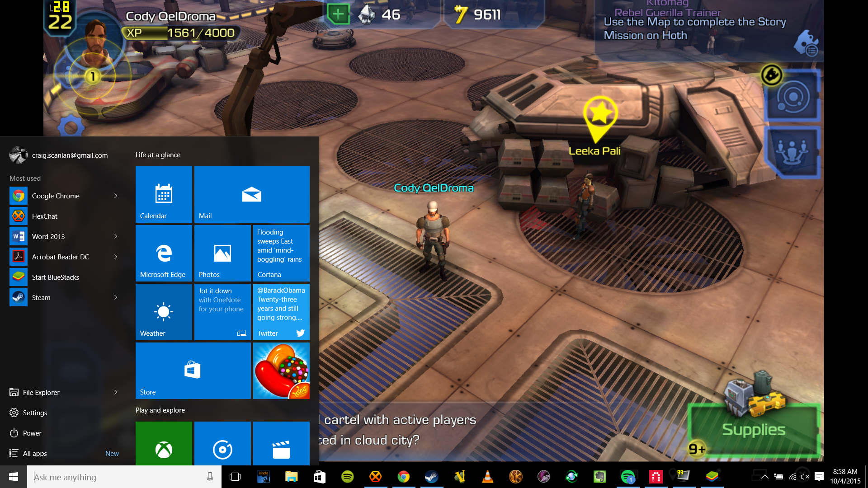Expand Google Chrome jump list arrow
This screenshot has height=488, width=868.
tap(116, 196)
